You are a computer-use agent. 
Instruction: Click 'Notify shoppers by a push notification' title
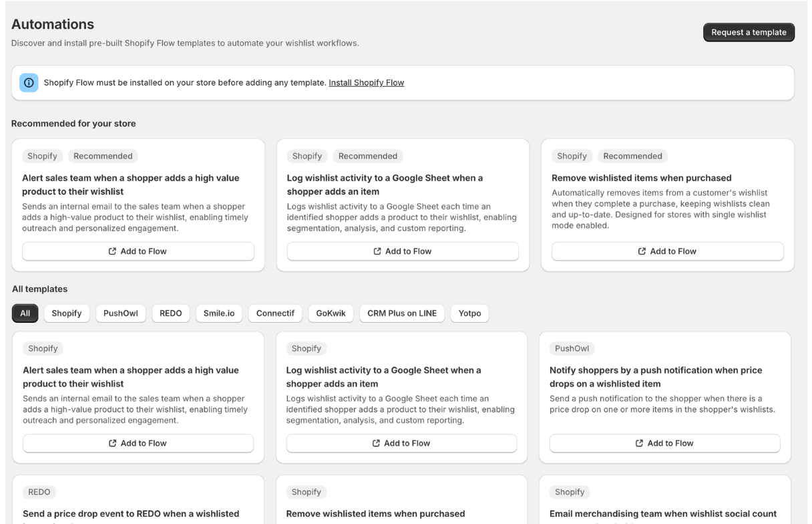point(656,377)
